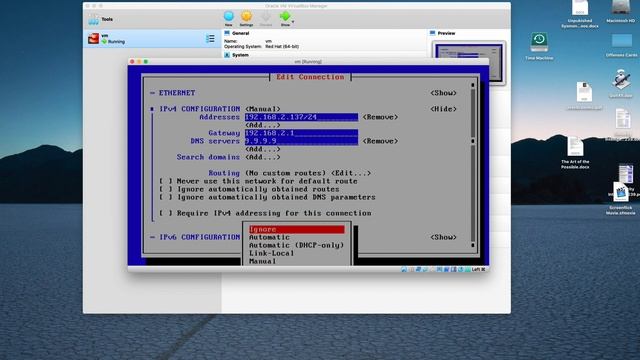
Task: Toggle Never use this network for default route
Action: (165, 181)
